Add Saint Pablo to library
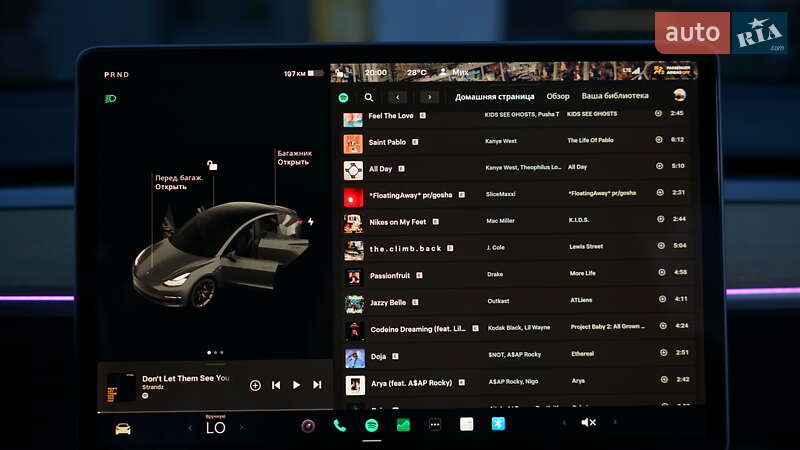The height and width of the screenshot is (450, 800). point(659,139)
